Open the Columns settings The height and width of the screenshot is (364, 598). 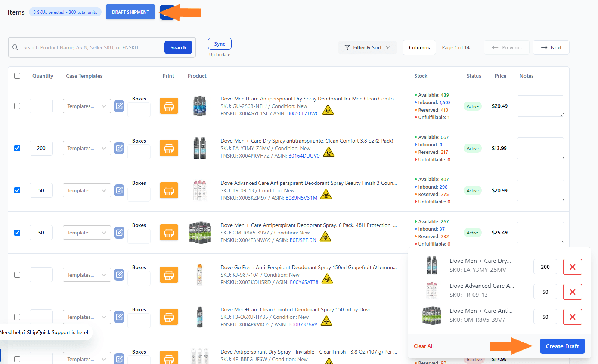pos(419,47)
